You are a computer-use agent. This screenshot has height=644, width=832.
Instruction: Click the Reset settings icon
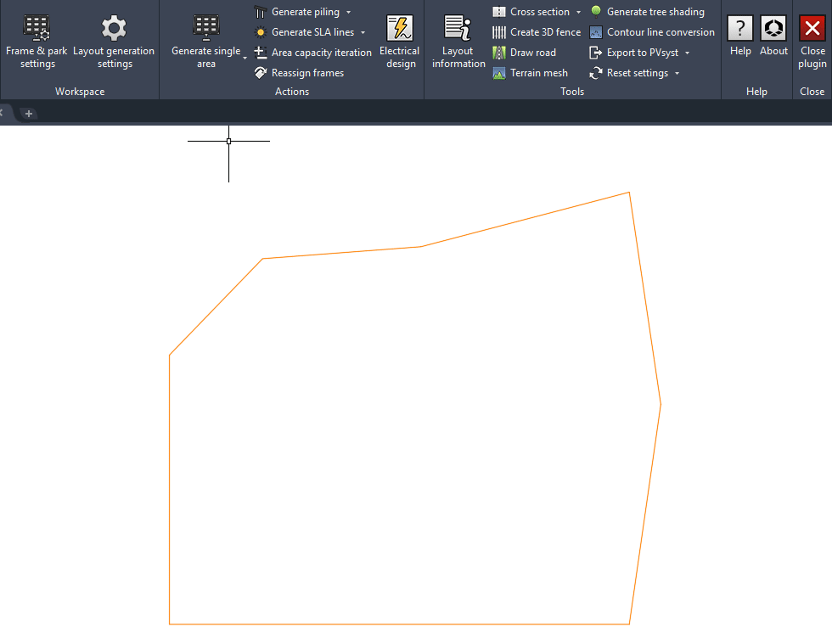(x=596, y=73)
